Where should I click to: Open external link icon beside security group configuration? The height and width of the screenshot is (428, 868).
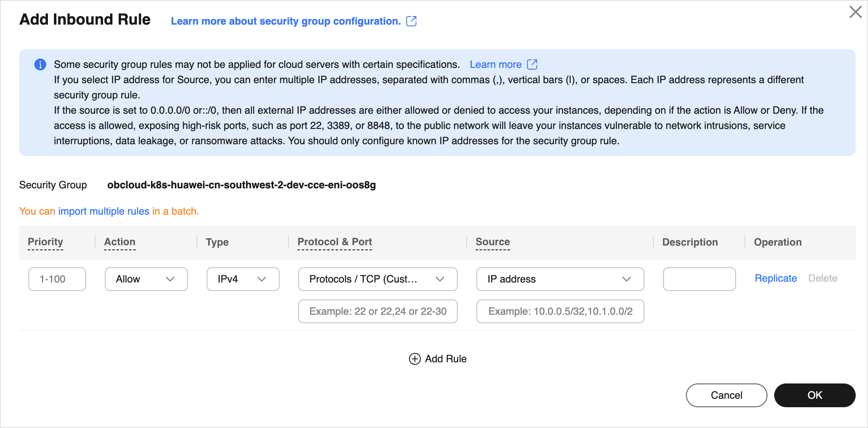[x=412, y=21]
